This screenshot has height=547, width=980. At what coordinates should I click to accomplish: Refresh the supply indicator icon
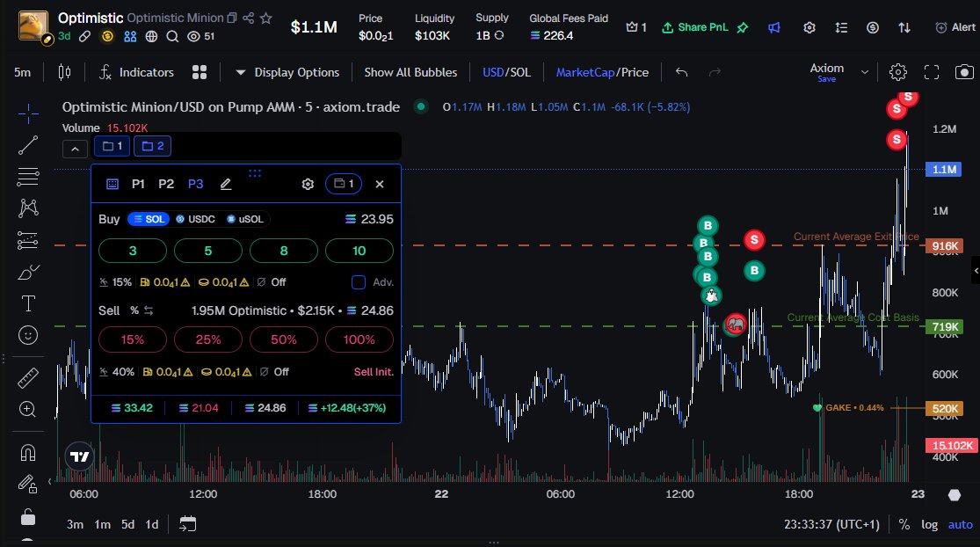tap(498, 36)
